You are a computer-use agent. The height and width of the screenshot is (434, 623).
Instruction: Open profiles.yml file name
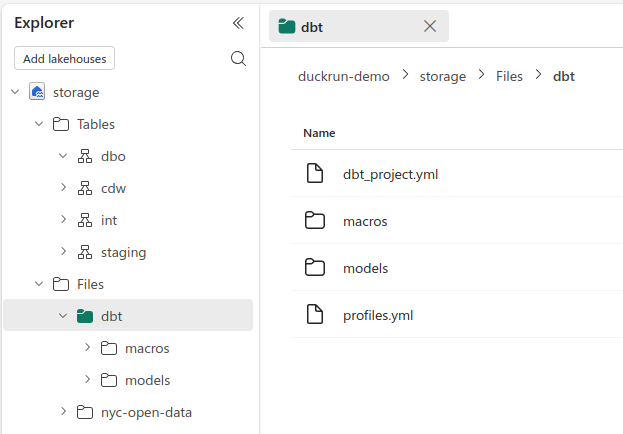click(x=378, y=316)
